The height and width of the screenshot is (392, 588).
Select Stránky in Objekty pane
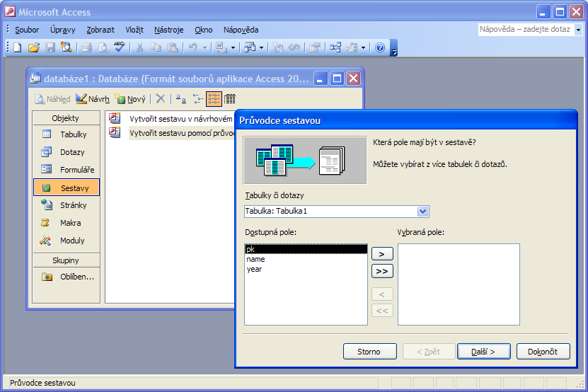[x=67, y=205]
